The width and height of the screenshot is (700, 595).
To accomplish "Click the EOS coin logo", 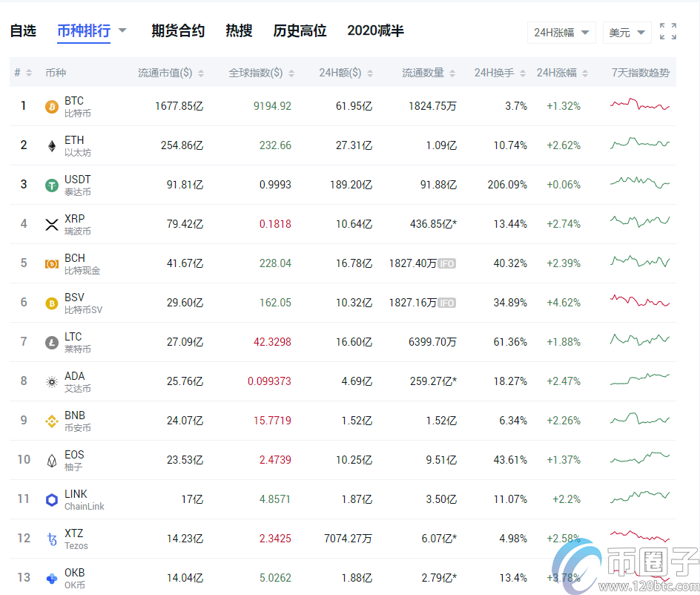I will [x=52, y=461].
